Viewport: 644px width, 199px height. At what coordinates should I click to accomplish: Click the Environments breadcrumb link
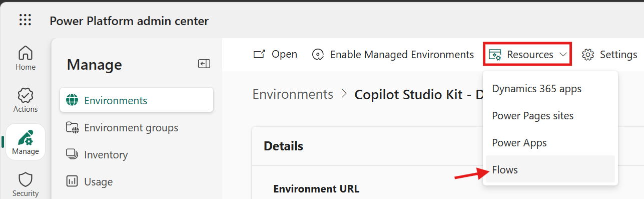point(293,94)
